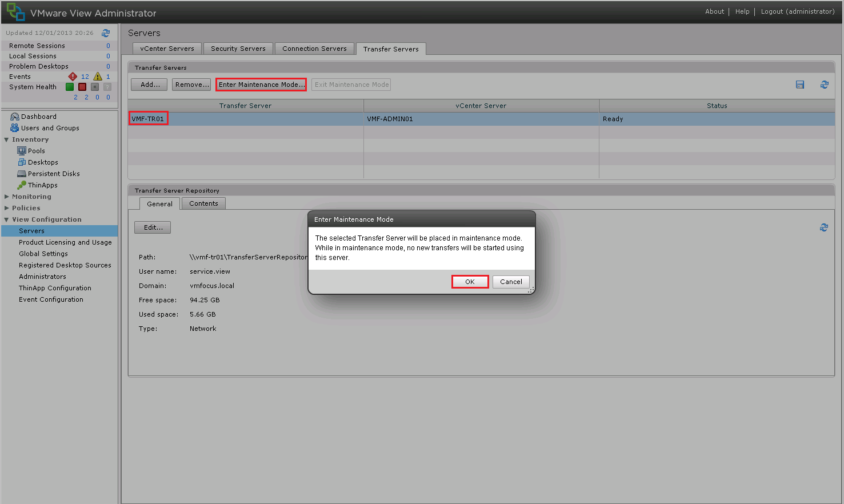Click the green System Health status icon
Viewport: 844px width, 504px height.
coord(70,87)
